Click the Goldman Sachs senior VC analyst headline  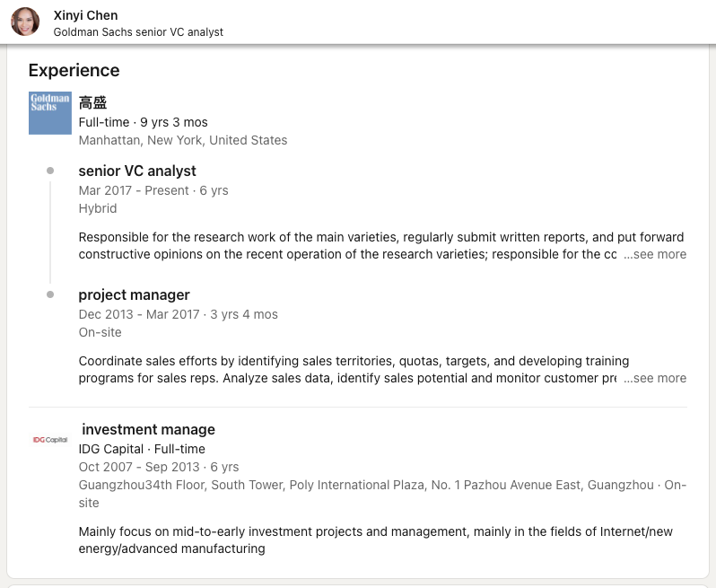(138, 32)
